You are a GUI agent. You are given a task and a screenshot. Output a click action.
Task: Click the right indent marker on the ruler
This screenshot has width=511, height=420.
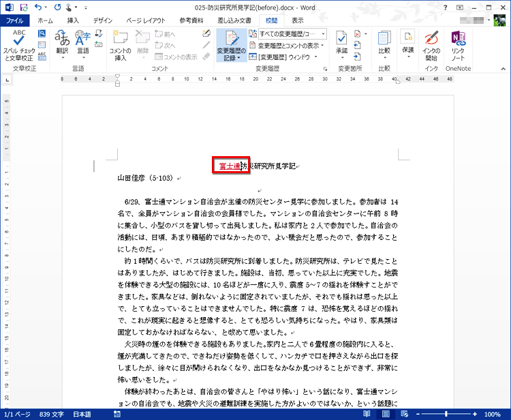click(398, 82)
